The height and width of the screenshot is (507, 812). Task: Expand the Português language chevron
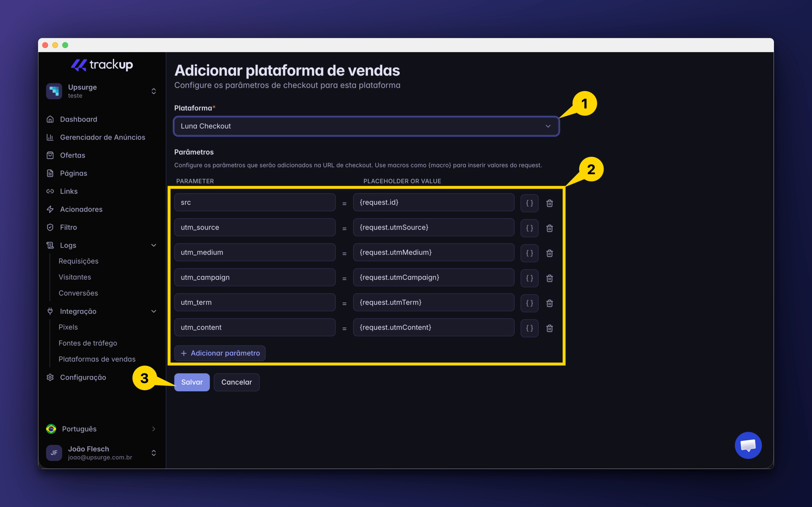coord(154,429)
